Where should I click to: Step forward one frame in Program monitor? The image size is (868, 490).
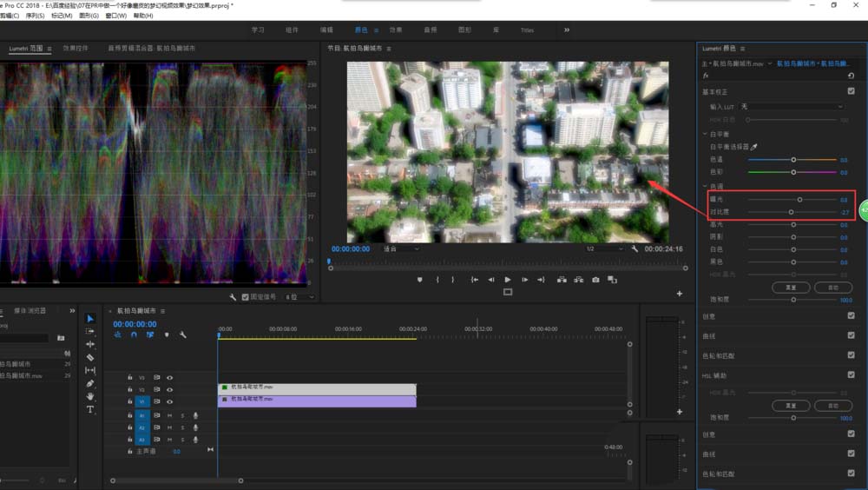coord(524,280)
